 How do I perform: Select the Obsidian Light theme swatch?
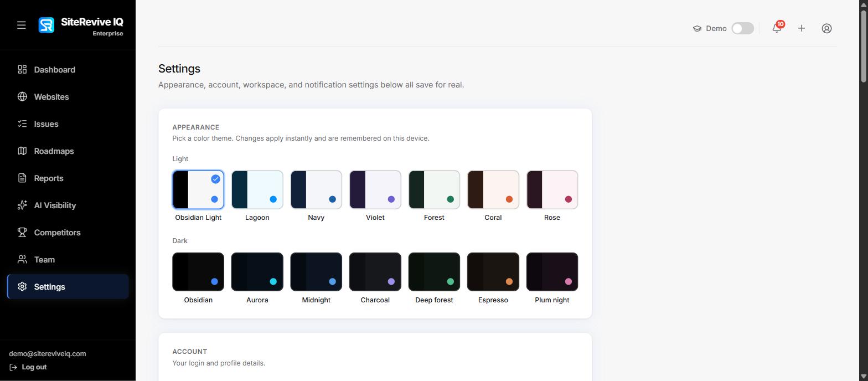(198, 189)
